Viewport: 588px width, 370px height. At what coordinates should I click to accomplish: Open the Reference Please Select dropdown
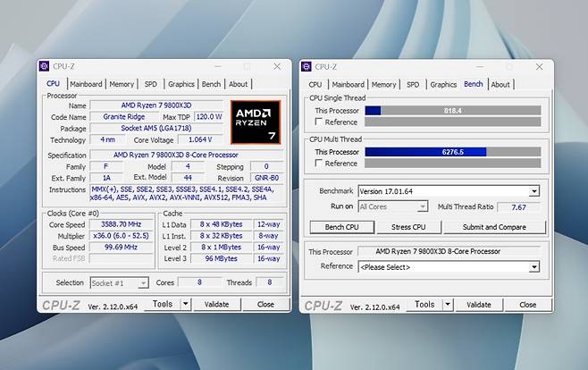pyautogui.click(x=534, y=267)
